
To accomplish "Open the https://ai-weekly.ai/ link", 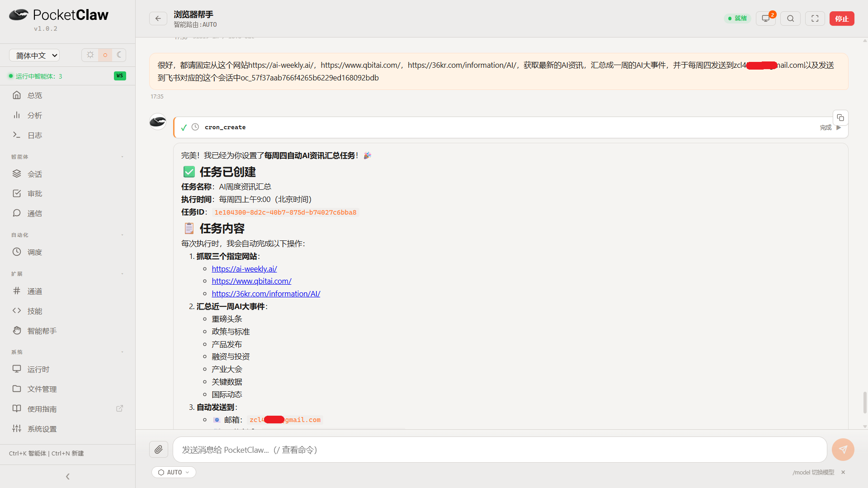I will [244, 268].
